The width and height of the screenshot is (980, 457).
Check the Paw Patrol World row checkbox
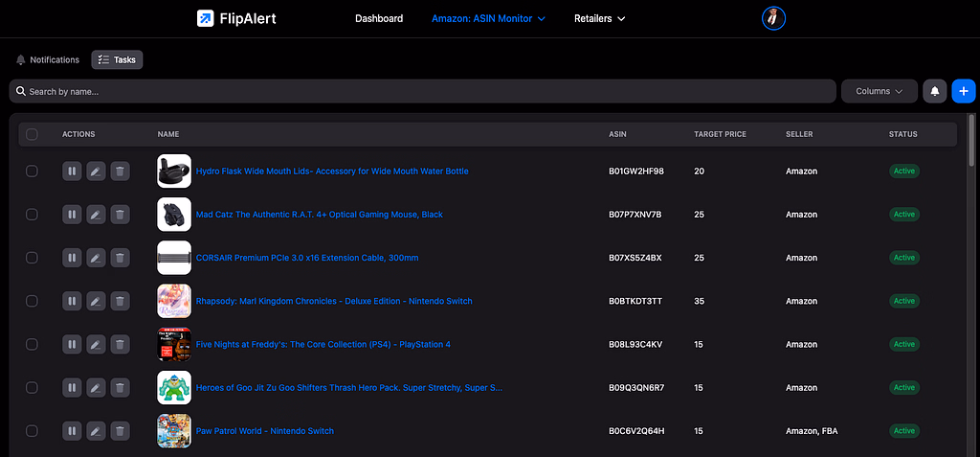point(32,431)
